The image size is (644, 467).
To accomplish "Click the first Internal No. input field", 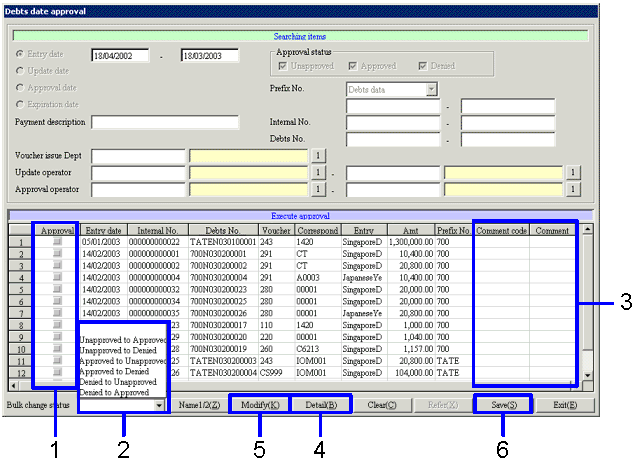I will [x=393, y=122].
